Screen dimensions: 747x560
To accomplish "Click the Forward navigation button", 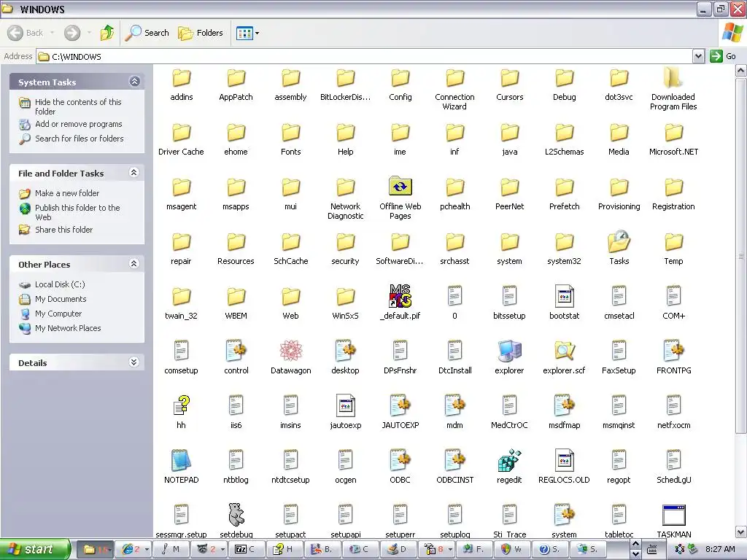I will tap(72, 33).
